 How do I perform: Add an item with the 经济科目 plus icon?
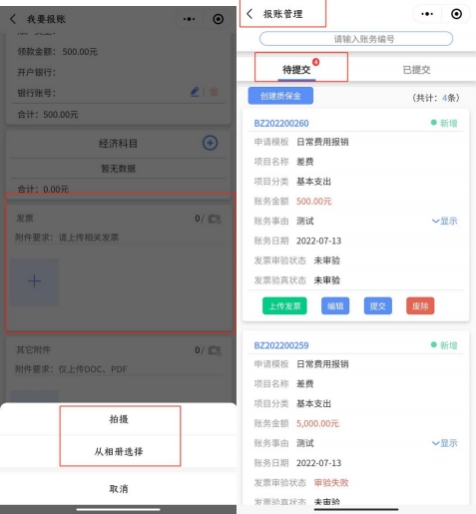(x=210, y=143)
